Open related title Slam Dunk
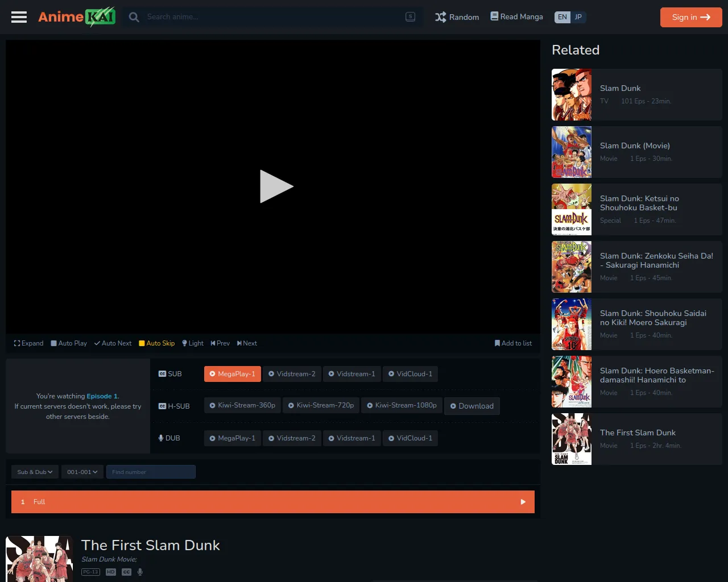Screen dimensions: 728x582 click(620, 88)
